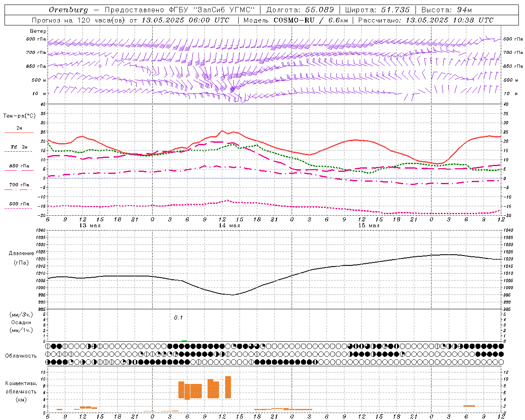Click the 15 мая date label
The image size is (525, 420).
pyautogui.click(x=369, y=226)
